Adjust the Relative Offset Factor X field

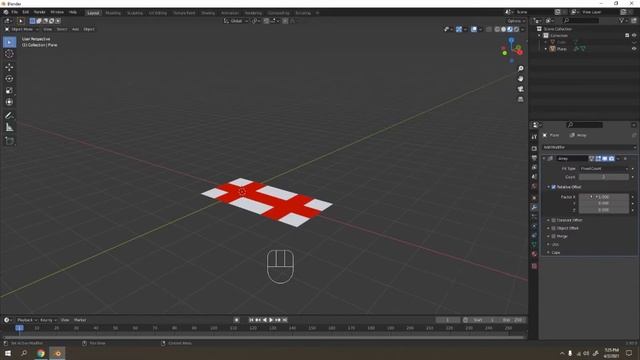[x=604, y=197]
